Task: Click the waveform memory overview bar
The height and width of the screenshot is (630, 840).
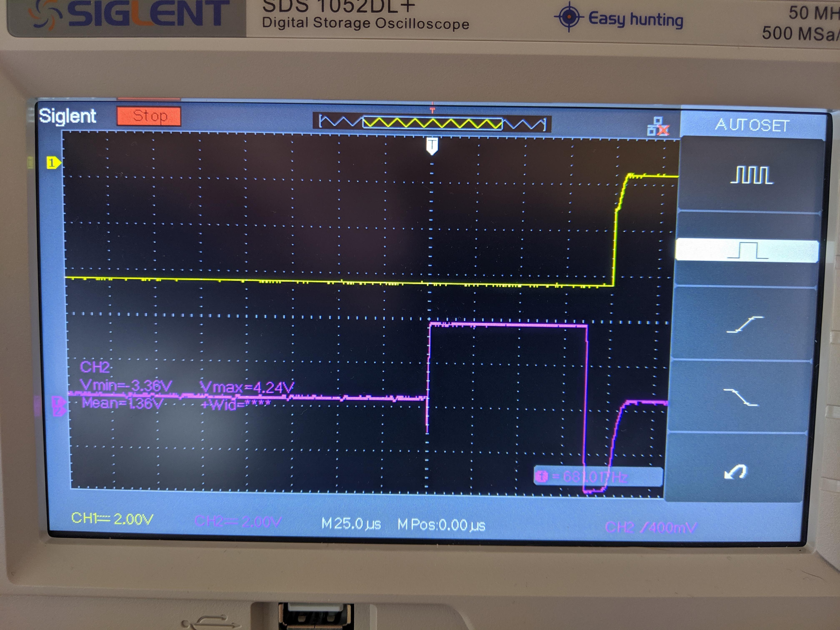Action: [x=432, y=123]
